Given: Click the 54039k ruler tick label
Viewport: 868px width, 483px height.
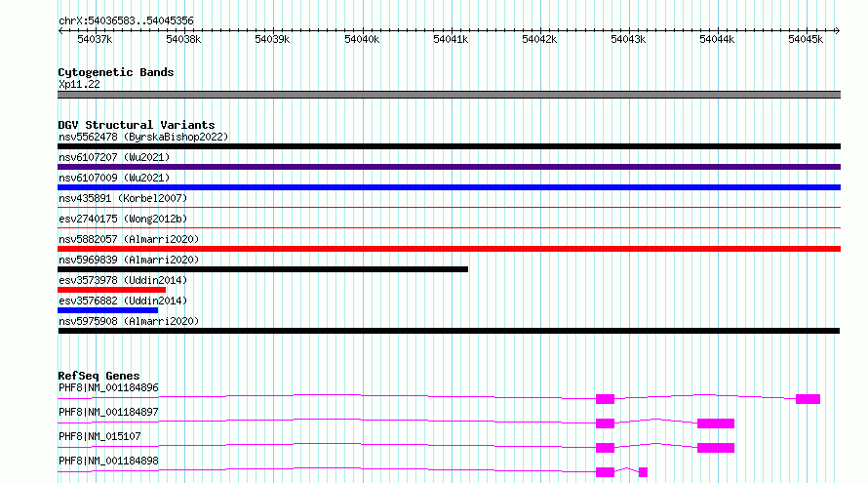Looking at the screenshot, I should click(272, 39).
